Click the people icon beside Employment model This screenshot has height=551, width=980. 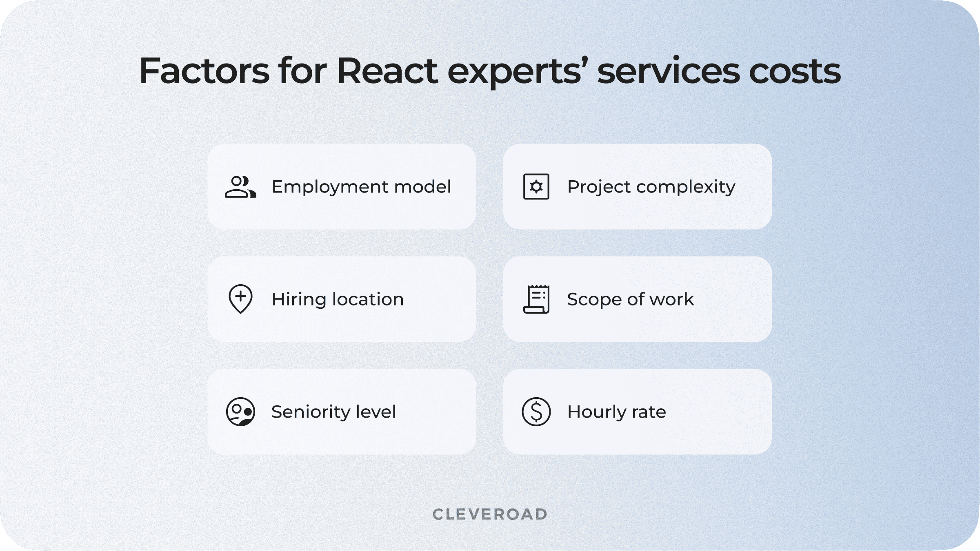pos(240,187)
